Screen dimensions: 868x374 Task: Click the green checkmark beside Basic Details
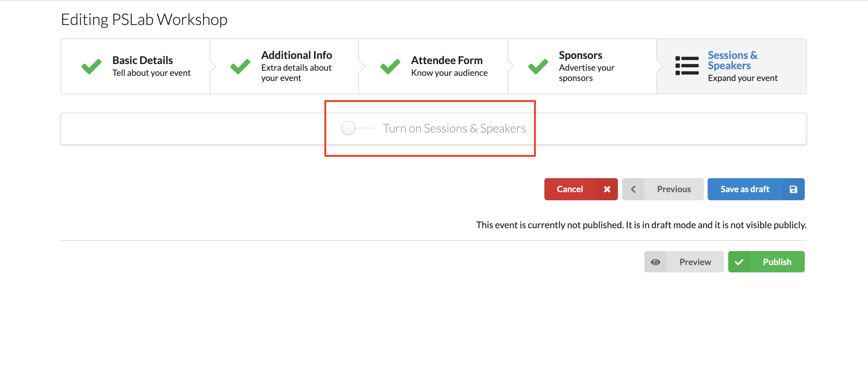click(x=91, y=67)
